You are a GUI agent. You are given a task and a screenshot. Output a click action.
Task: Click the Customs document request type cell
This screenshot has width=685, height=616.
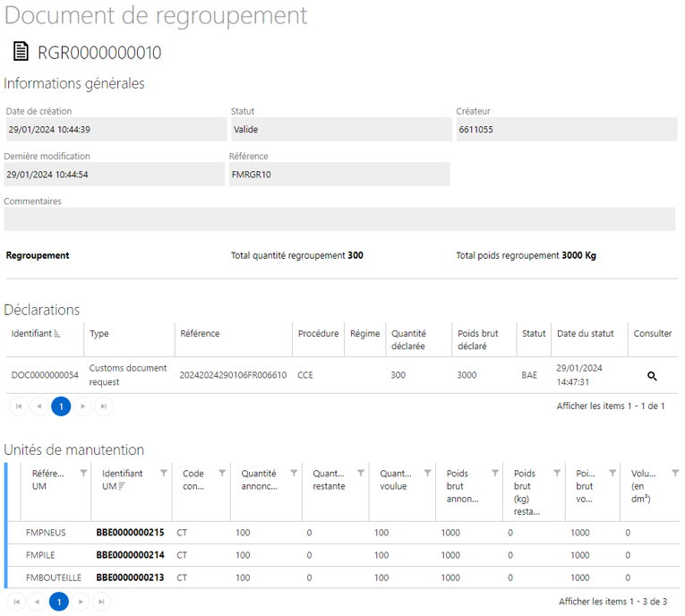pyautogui.click(x=128, y=375)
